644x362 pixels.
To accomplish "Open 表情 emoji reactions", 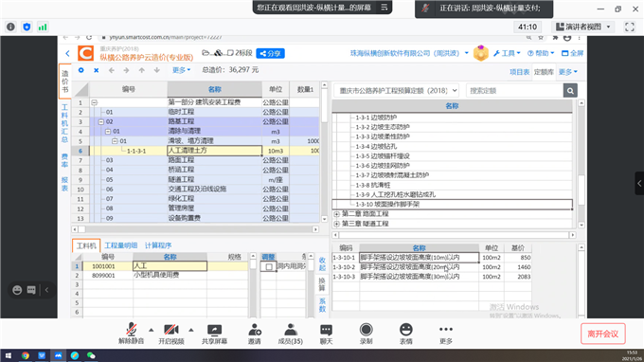I will pos(405,334).
